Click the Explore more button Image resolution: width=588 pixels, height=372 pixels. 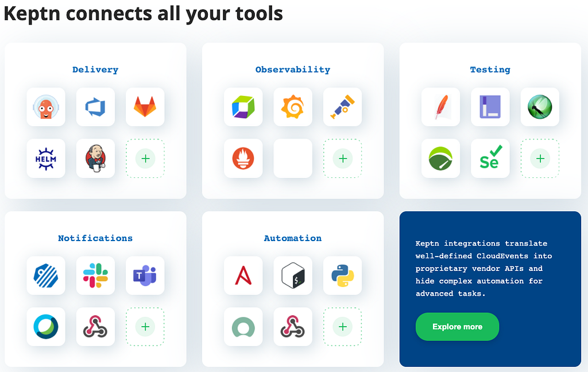pos(457,327)
